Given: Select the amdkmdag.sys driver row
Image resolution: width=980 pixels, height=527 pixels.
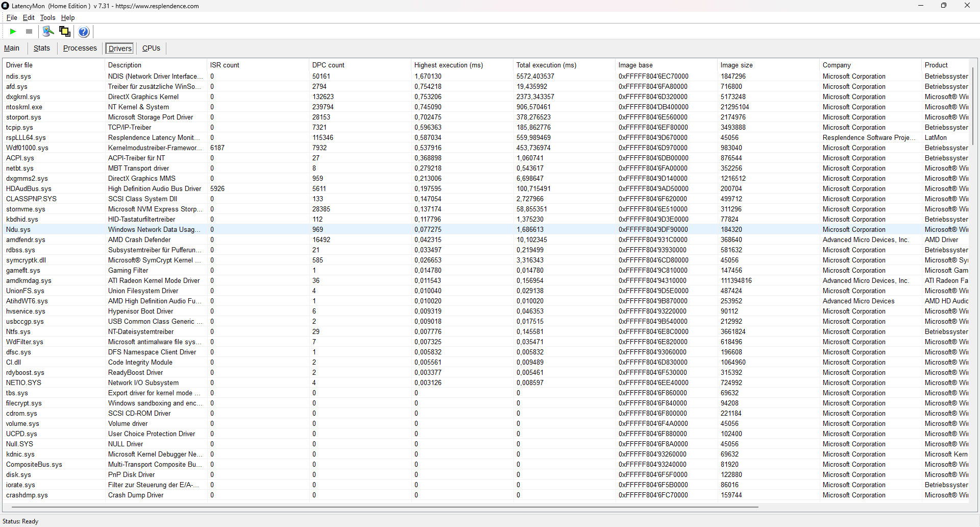Looking at the screenshot, I should point(486,280).
